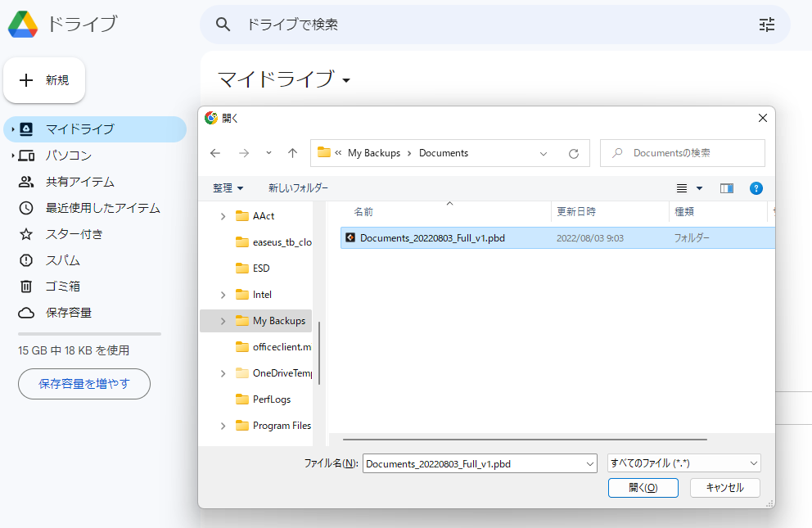Expand the My Backups folder tree

pyautogui.click(x=222, y=320)
